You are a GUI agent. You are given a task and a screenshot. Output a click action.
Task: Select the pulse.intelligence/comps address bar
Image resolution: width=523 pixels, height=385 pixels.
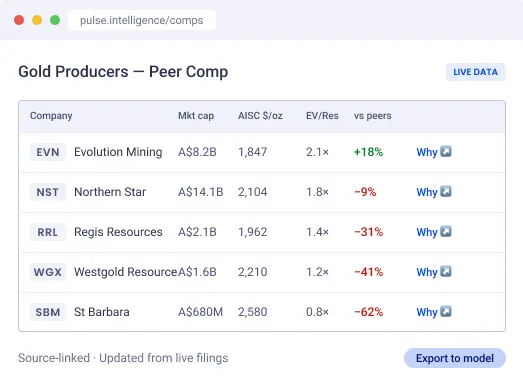pyautogui.click(x=142, y=20)
